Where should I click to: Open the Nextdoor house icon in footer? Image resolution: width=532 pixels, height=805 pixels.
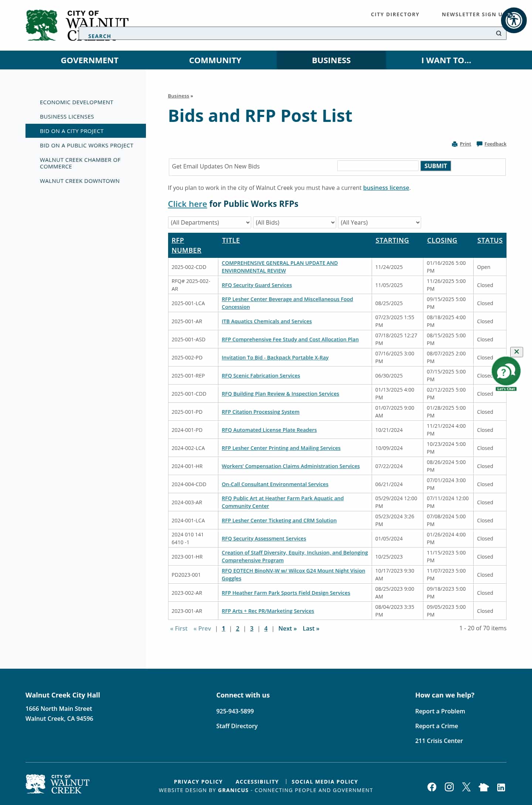click(x=484, y=787)
